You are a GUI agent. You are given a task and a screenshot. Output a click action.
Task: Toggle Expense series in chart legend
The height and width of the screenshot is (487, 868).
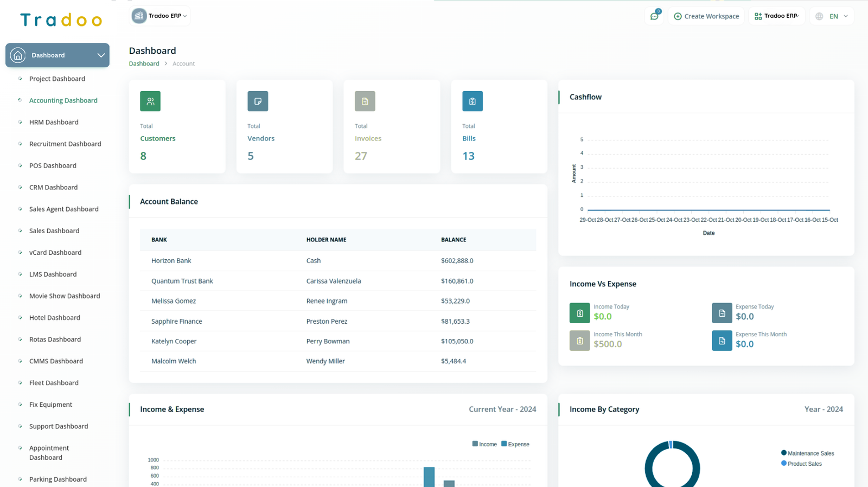tap(515, 444)
